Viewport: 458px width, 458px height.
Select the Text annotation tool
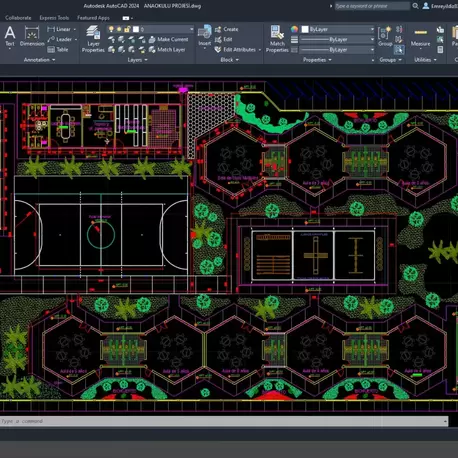pyautogui.click(x=10, y=36)
